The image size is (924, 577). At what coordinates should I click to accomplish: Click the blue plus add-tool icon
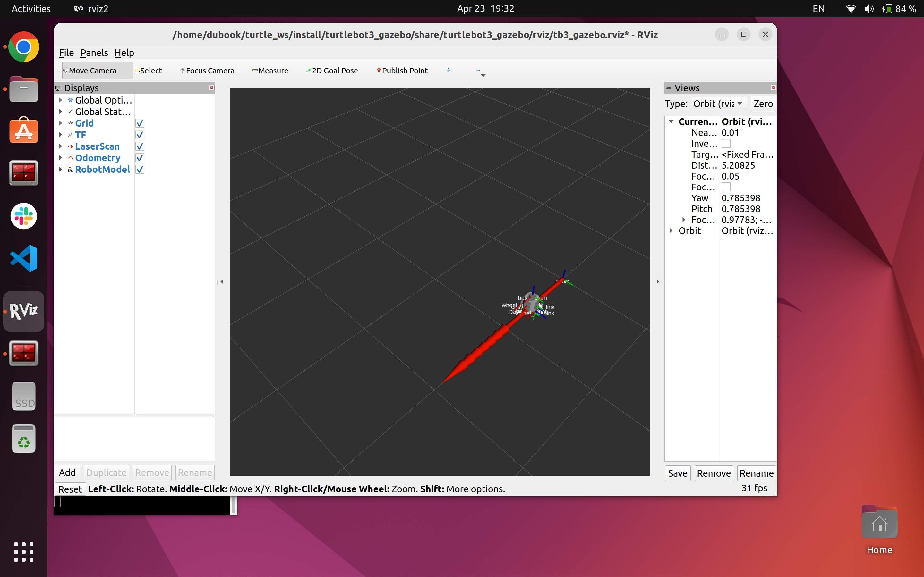[449, 70]
